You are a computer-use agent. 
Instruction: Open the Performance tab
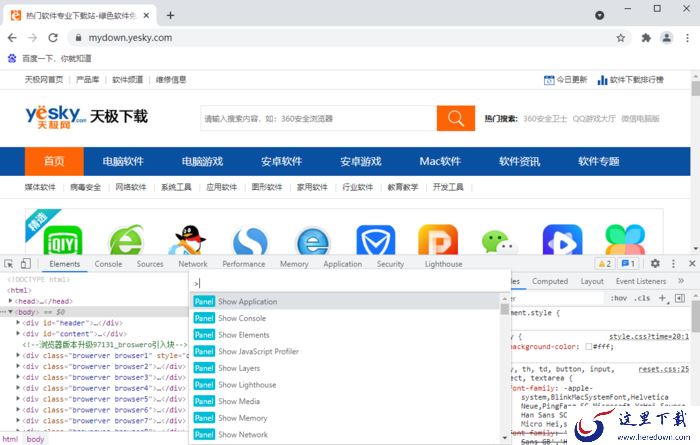244,264
